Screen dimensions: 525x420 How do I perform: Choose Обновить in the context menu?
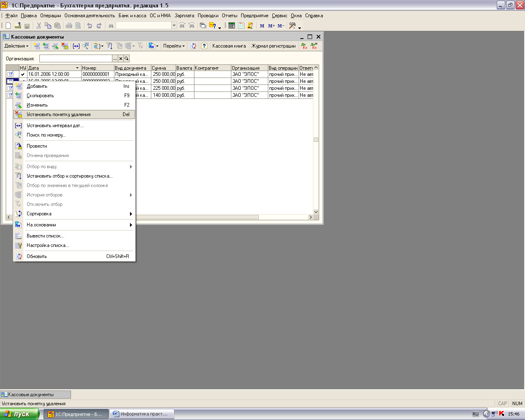[x=74, y=256]
